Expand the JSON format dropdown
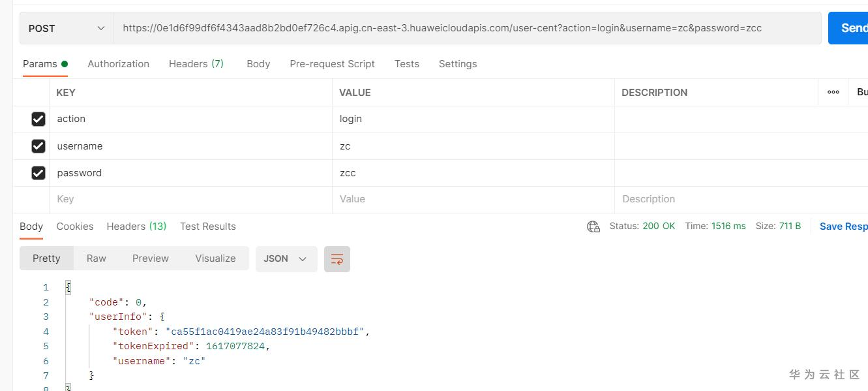The image size is (868, 391). [x=286, y=258]
